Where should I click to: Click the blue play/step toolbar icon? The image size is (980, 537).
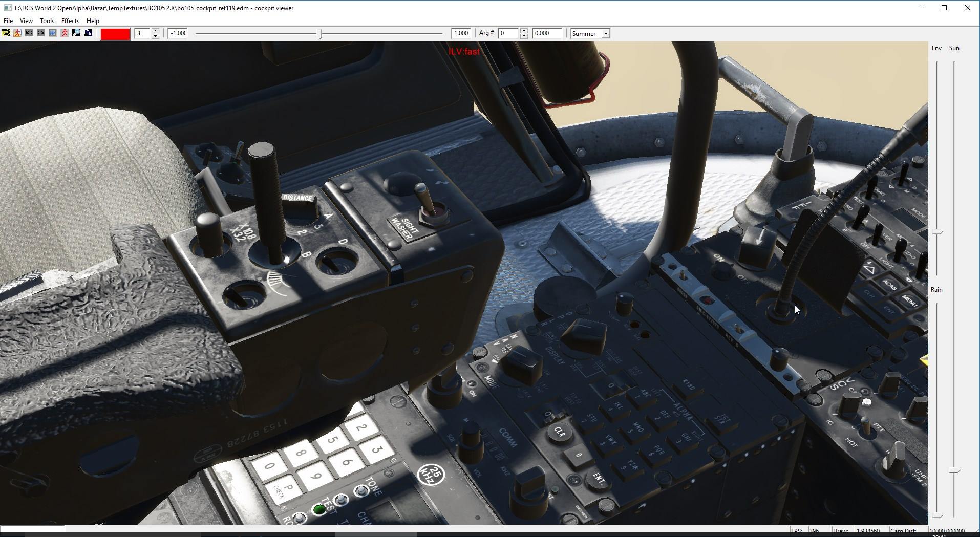[53, 33]
